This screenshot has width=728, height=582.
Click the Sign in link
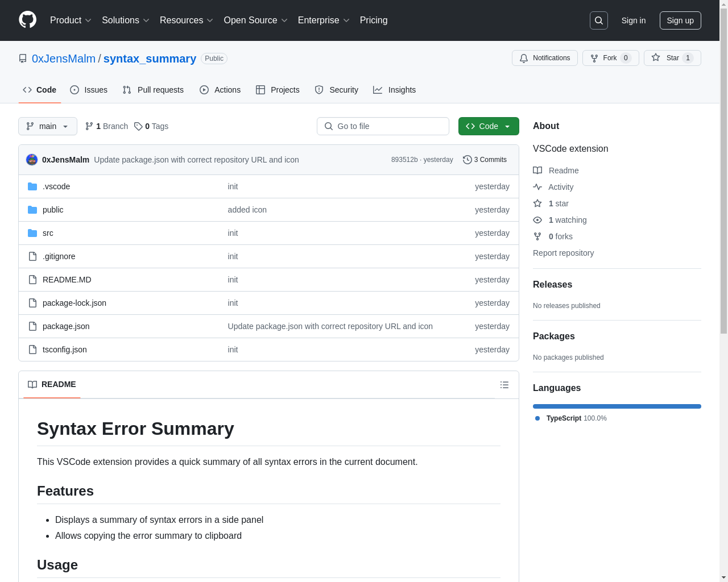coord(634,20)
